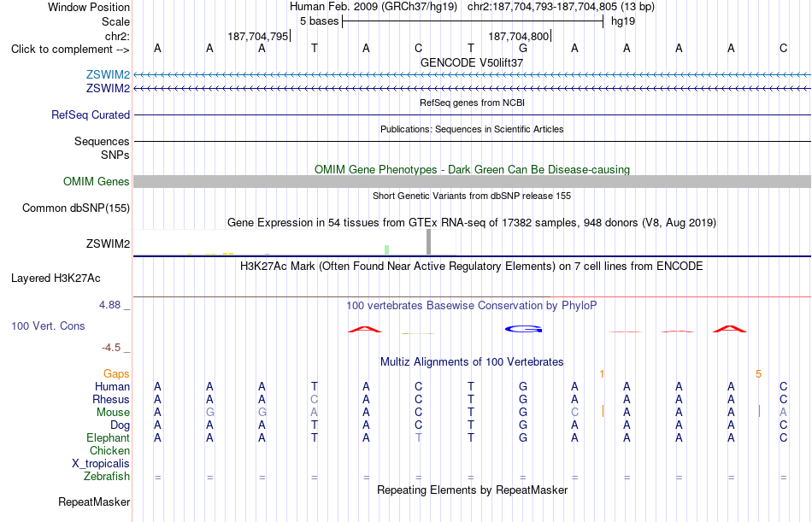Click the gray OMIM Genes bar

point(472,181)
